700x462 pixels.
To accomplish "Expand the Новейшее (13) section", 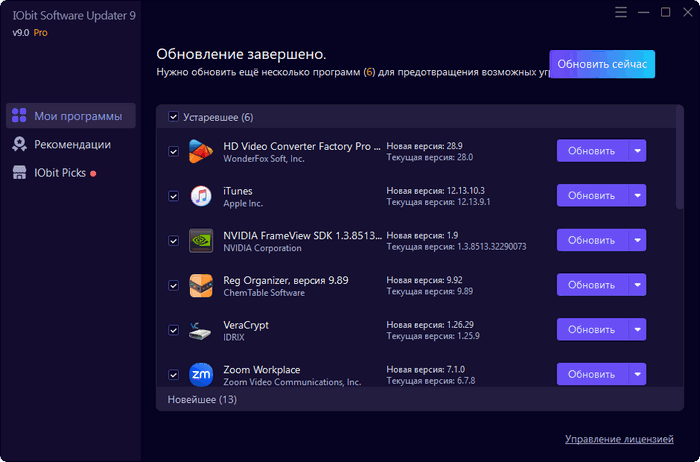I will 420,399.
